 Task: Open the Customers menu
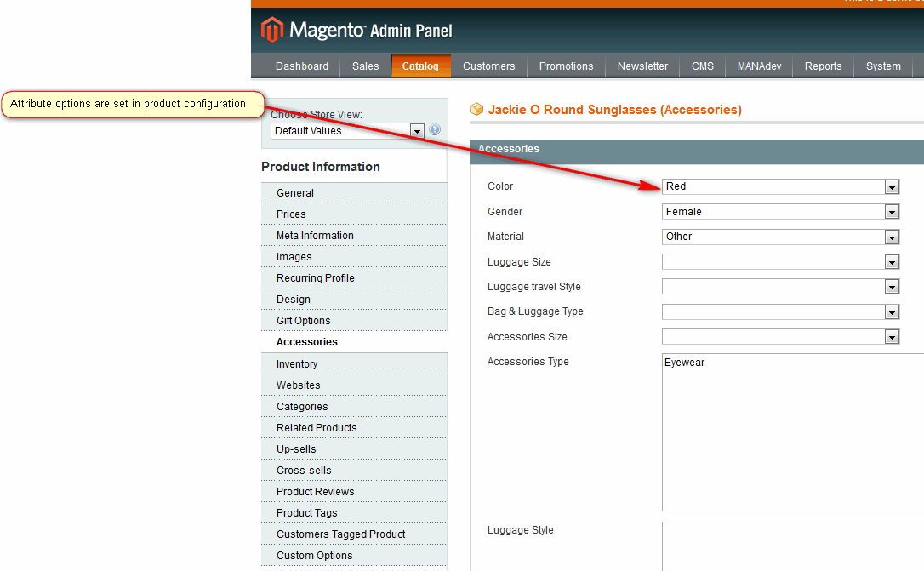pos(488,66)
